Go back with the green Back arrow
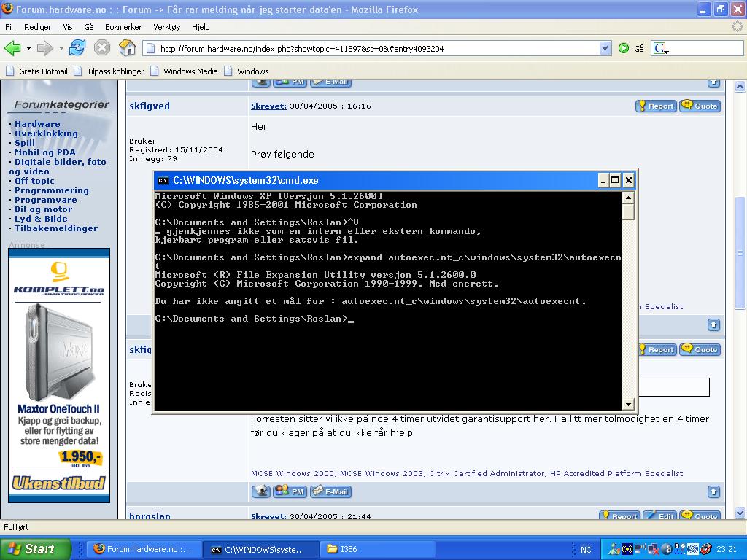 [x=12, y=48]
